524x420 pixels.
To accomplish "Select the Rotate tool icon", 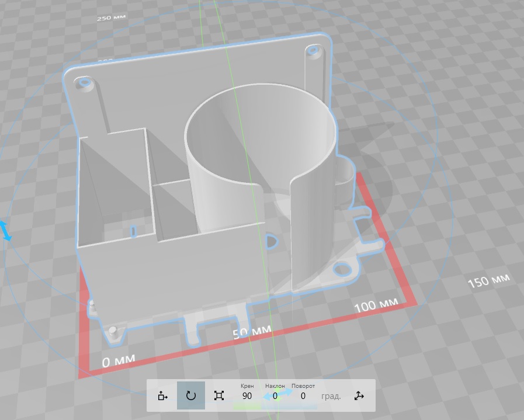I will coord(191,395).
